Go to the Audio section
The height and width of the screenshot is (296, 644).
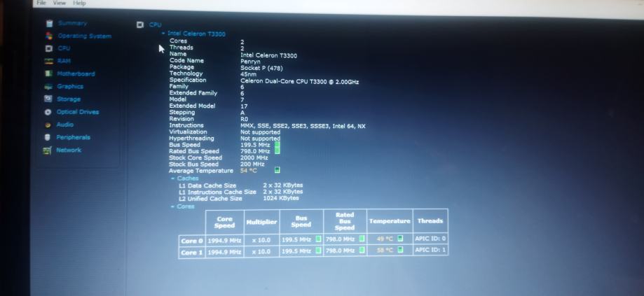(65, 125)
